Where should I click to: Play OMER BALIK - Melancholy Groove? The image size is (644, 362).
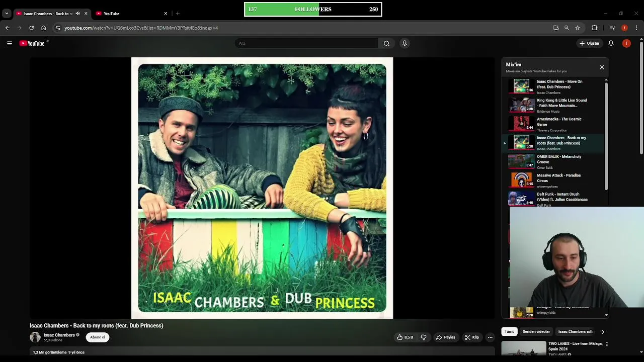pyautogui.click(x=553, y=161)
